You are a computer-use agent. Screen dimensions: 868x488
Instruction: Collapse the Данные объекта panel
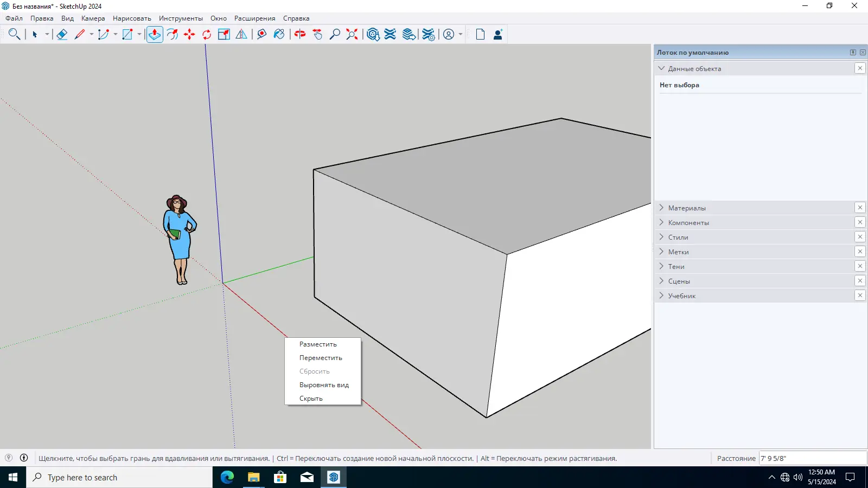tap(661, 69)
